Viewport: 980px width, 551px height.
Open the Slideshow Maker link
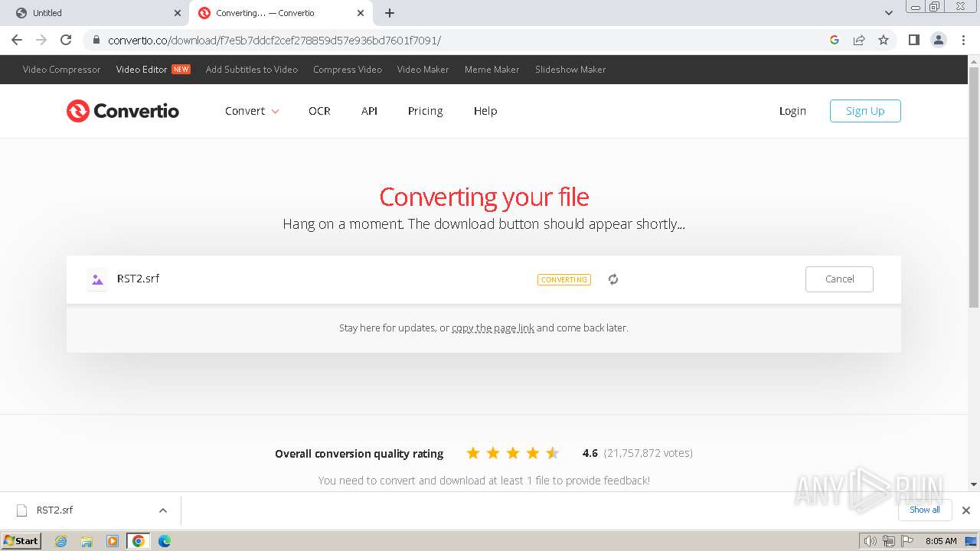click(570, 70)
